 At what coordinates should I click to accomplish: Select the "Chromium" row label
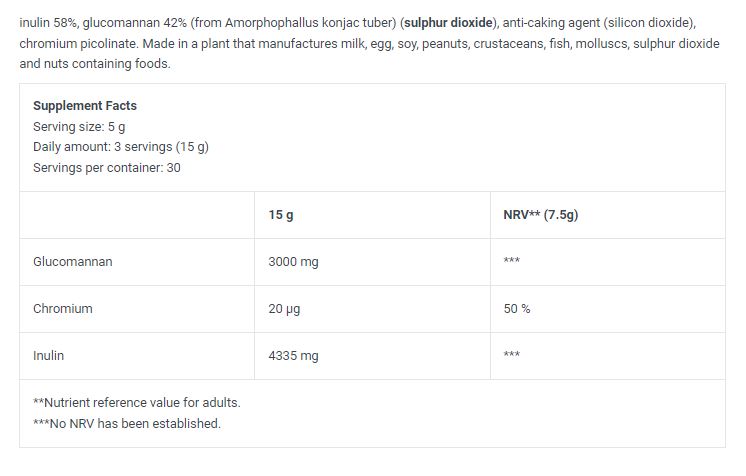point(63,309)
